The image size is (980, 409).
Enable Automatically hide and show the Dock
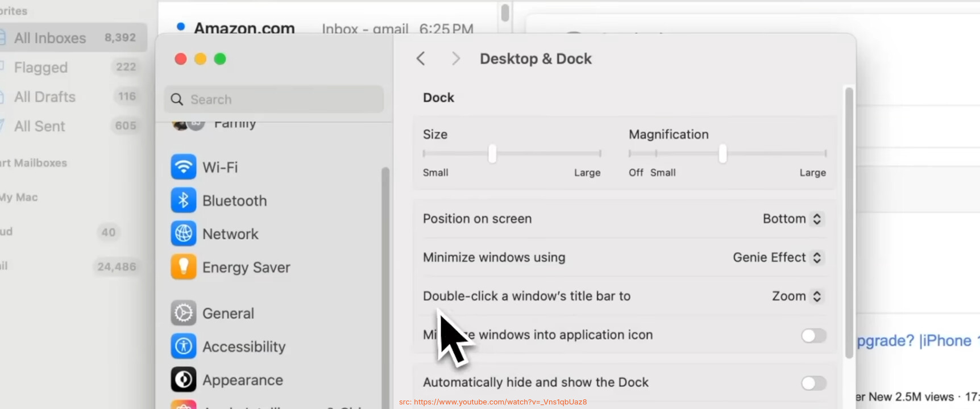click(x=813, y=383)
